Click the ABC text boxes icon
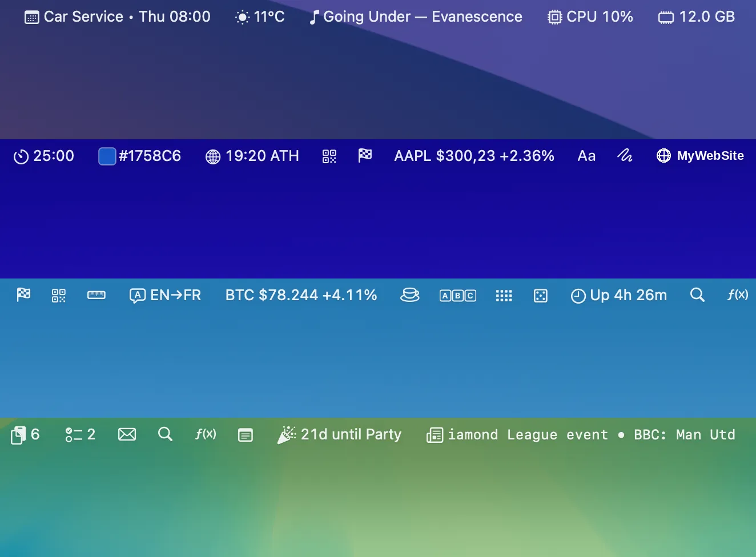The width and height of the screenshot is (756, 557). pyautogui.click(x=458, y=295)
